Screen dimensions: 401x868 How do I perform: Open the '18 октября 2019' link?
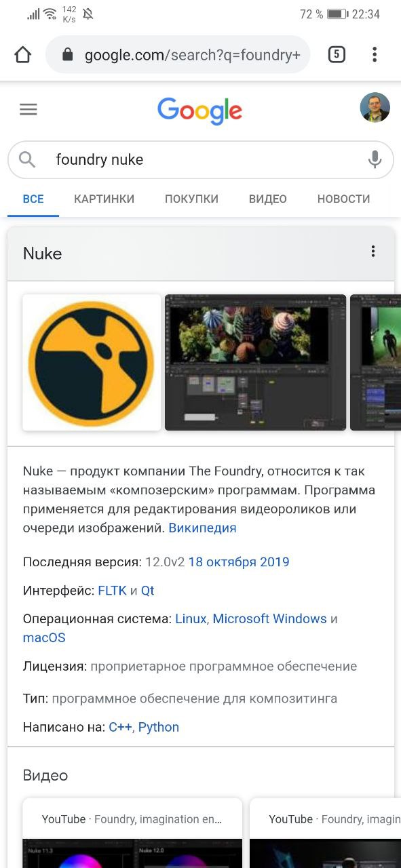pos(239,562)
